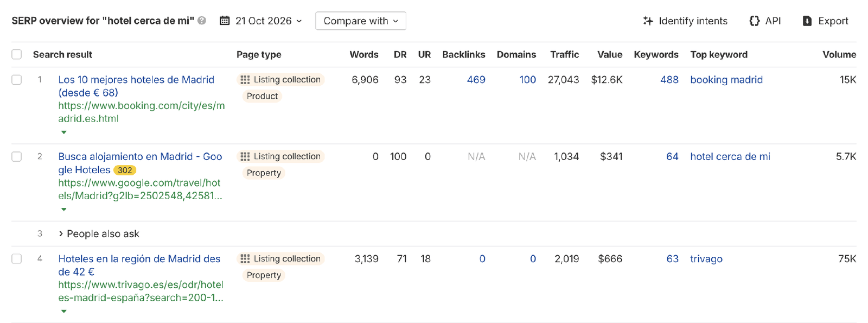Image resolution: width=868 pixels, height=323 pixels.
Task: Click keywords count 488
Action: 669,80
